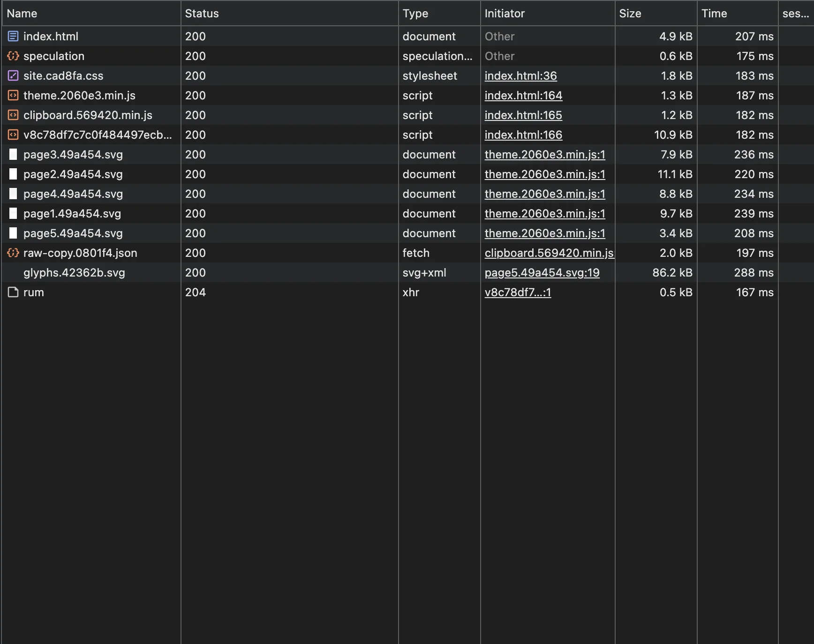
Task: Open initiator link index.html:164
Action: click(523, 95)
